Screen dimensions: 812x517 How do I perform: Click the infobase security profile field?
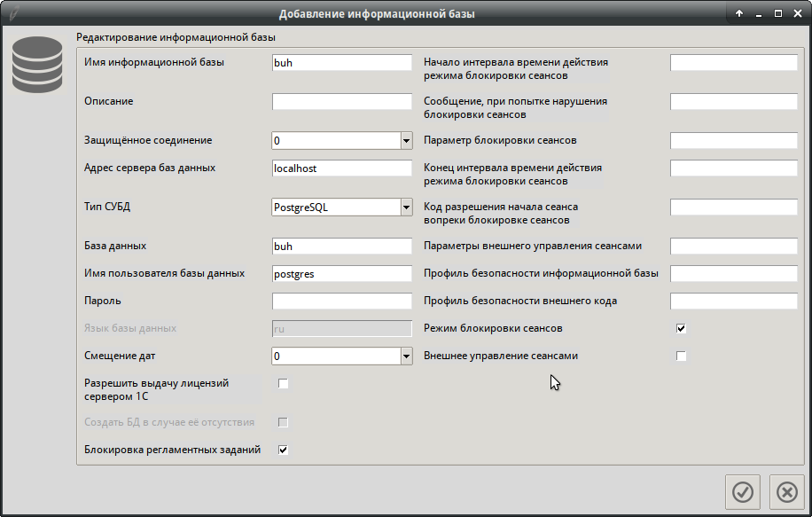(x=733, y=273)
